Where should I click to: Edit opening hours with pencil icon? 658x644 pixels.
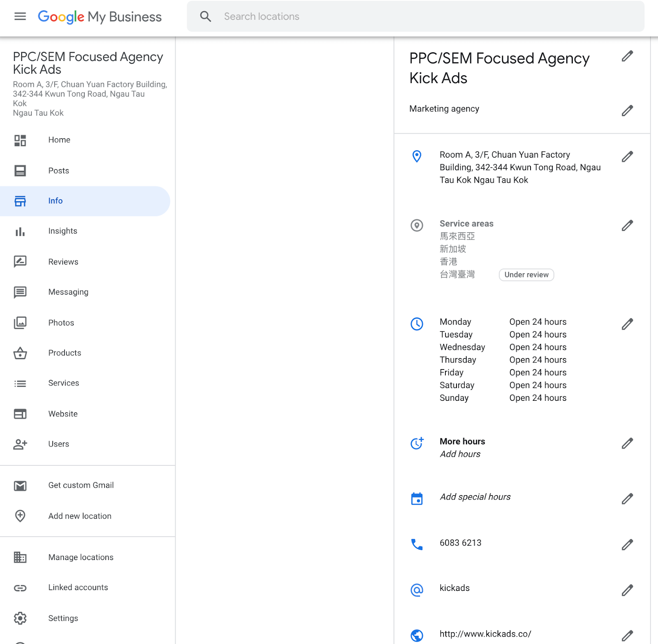click(x=627, y=324)
